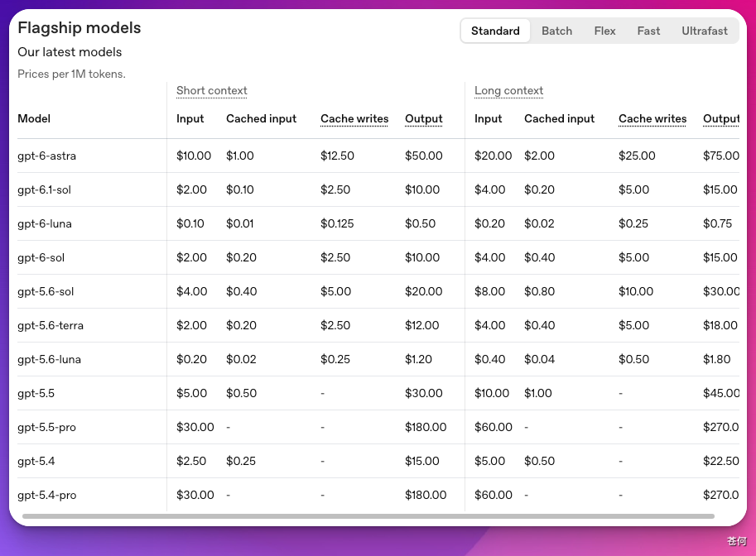Image resolution: width=756 pixels, height=556 pixels.
Task: Select the gpt-5.6-sol model name
Action: coord(46,291)
